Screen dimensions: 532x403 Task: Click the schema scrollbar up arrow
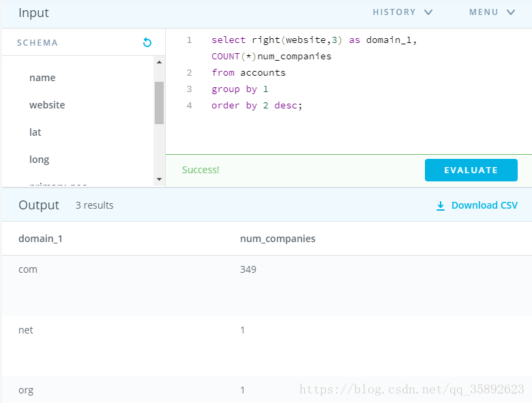(x=159, y=63)
